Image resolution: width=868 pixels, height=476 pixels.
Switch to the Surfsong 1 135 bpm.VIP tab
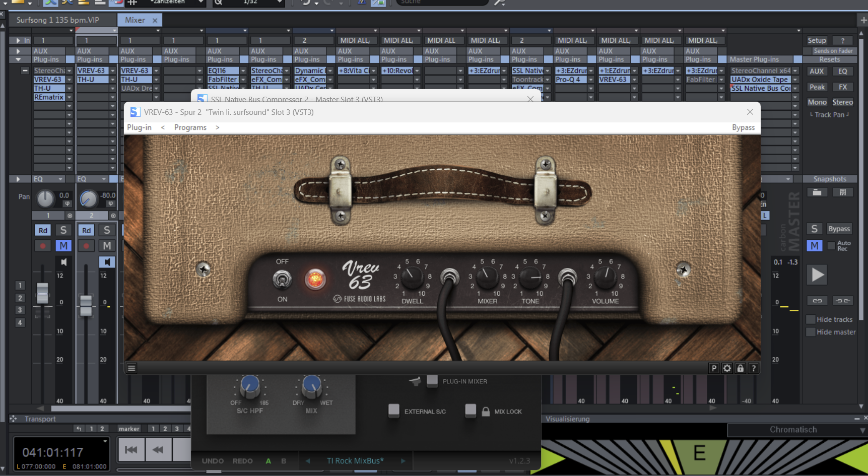pos(58,20)
